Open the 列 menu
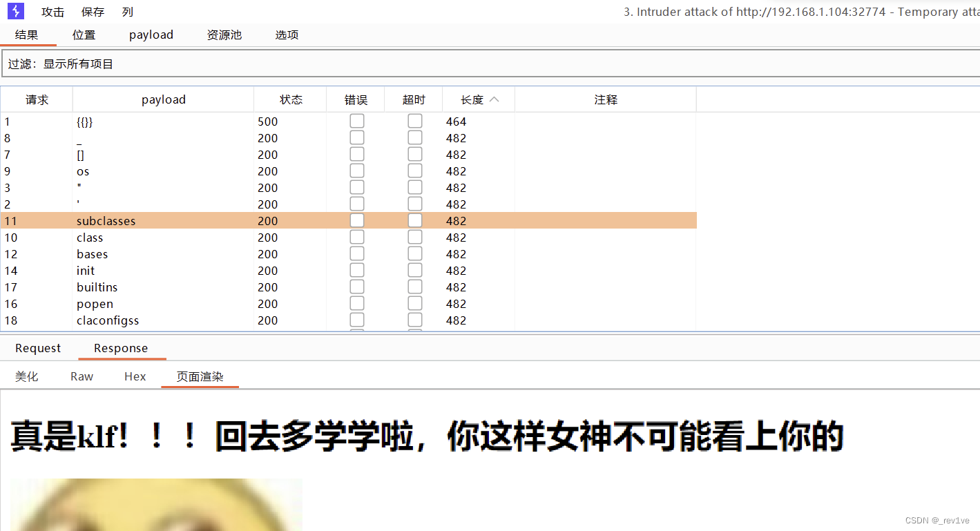The width and height of the screenshot is (980, 531). 128,12
